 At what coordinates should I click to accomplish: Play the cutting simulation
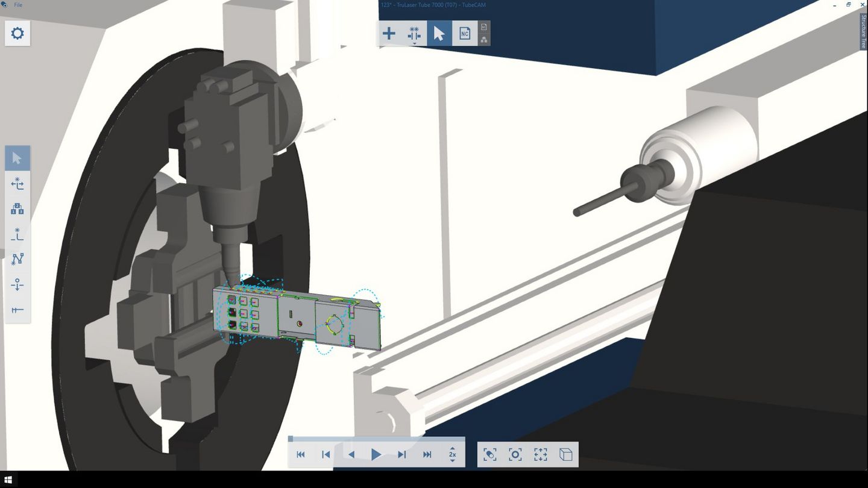(x=376, y=454)
